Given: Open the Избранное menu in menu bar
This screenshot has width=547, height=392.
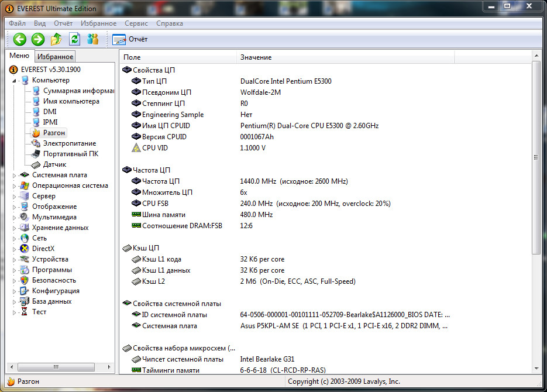Looking at the screenshot, I should 99,23.
